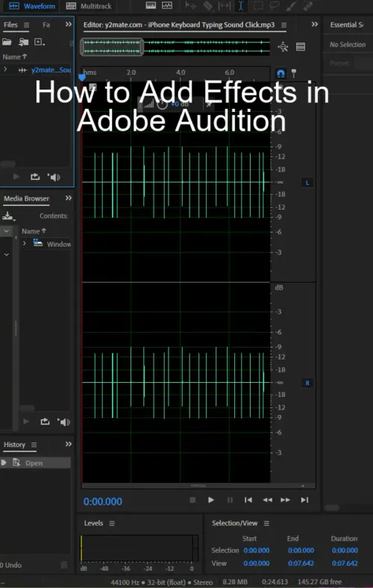Show more Editor panel tabs
Viewport: 373px width, 588px height.
[x=315, y=25]
